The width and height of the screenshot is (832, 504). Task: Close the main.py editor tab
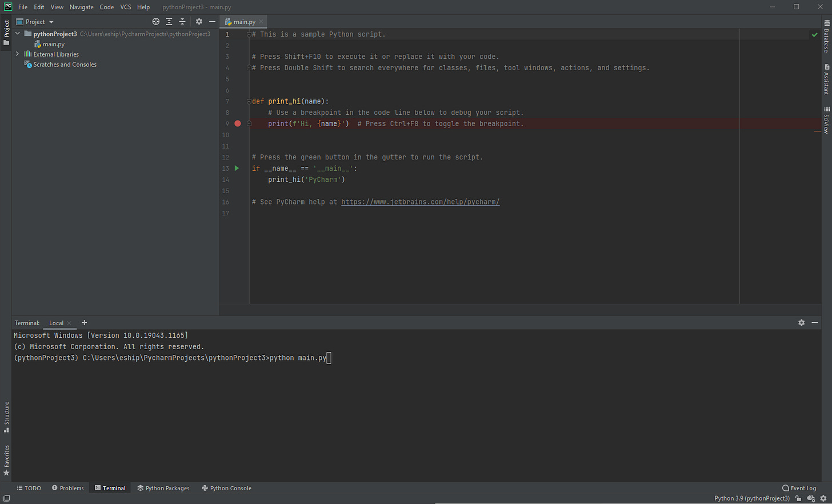click(x=261, y=22)
